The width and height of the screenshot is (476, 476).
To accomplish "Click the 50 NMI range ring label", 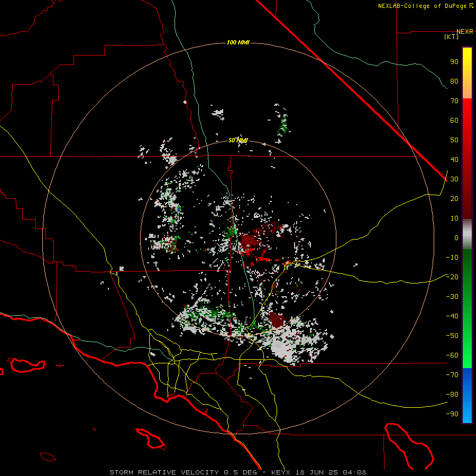I will (x=238, y=140).
